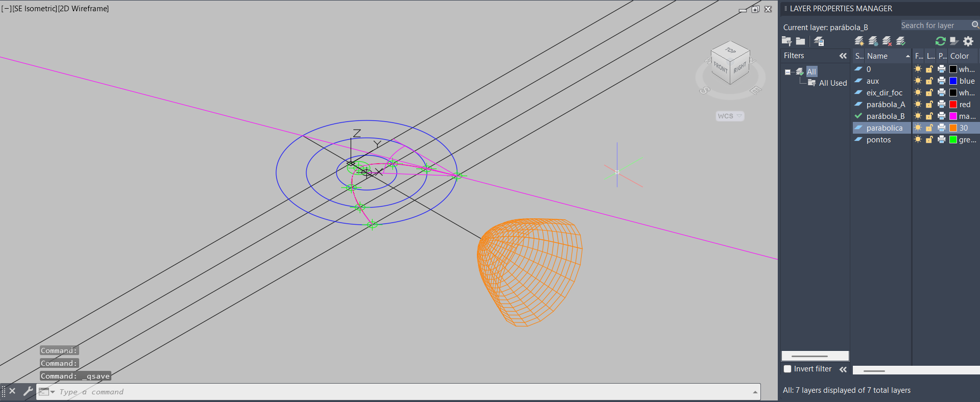This screenshot has height=402, width=980.
Task: Create a New Group Filter
Action: [x=800, y=41]
